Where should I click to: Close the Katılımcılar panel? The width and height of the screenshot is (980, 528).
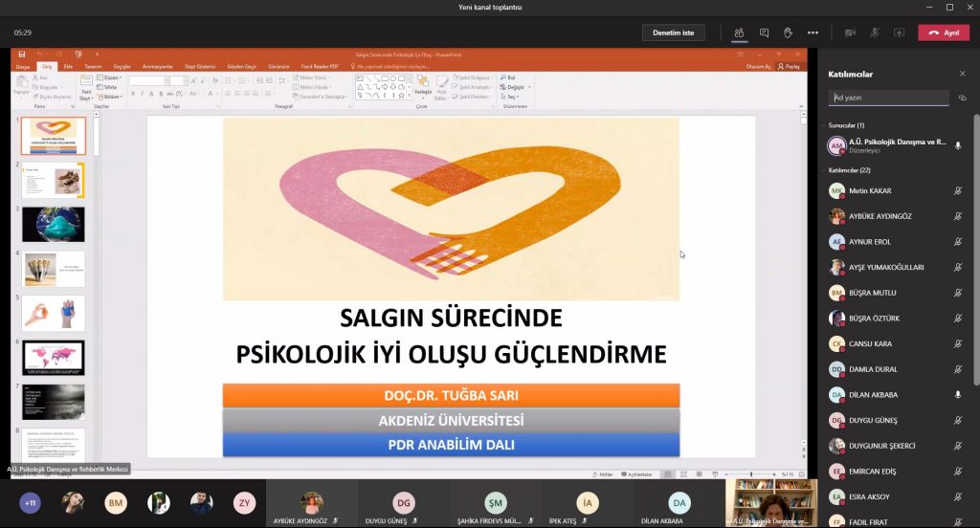pyautogui.click(x=963, y=74)
